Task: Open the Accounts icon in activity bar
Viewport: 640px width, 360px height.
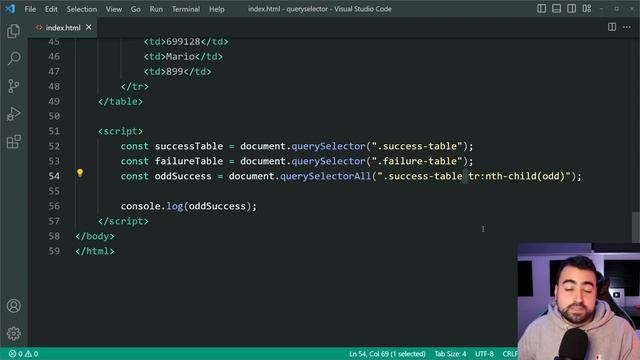Action: [x=13, y=306]
